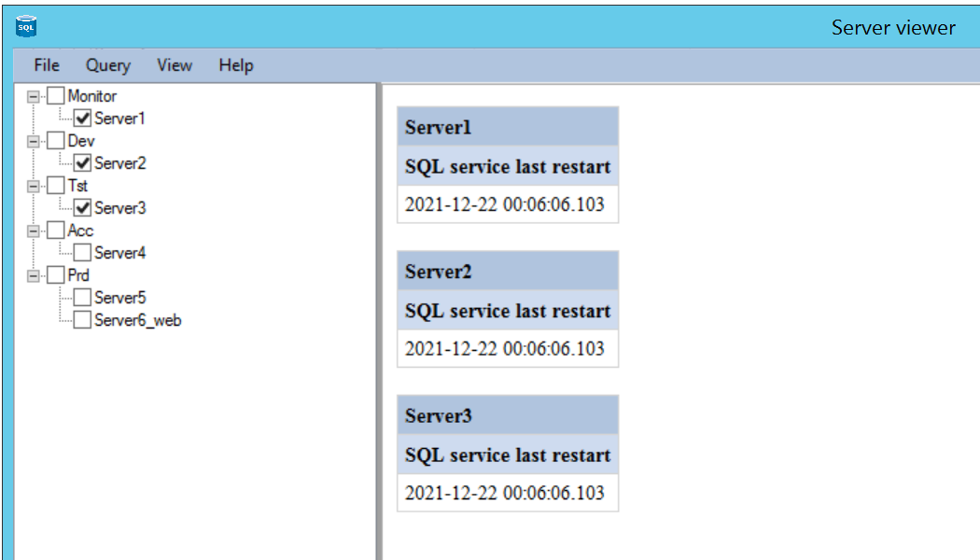Uncheck the Server2 checkbox
The height and width of the screenshot is (560, 980).
pos(82,163)
